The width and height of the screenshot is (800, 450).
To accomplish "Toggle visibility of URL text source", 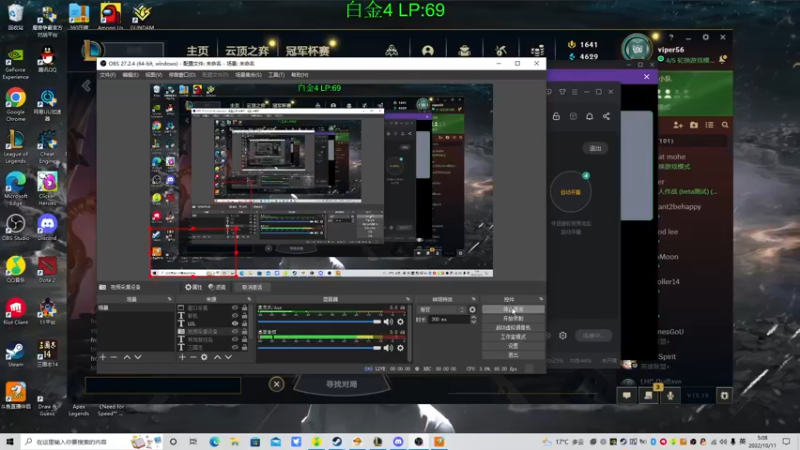I will 235,323.
